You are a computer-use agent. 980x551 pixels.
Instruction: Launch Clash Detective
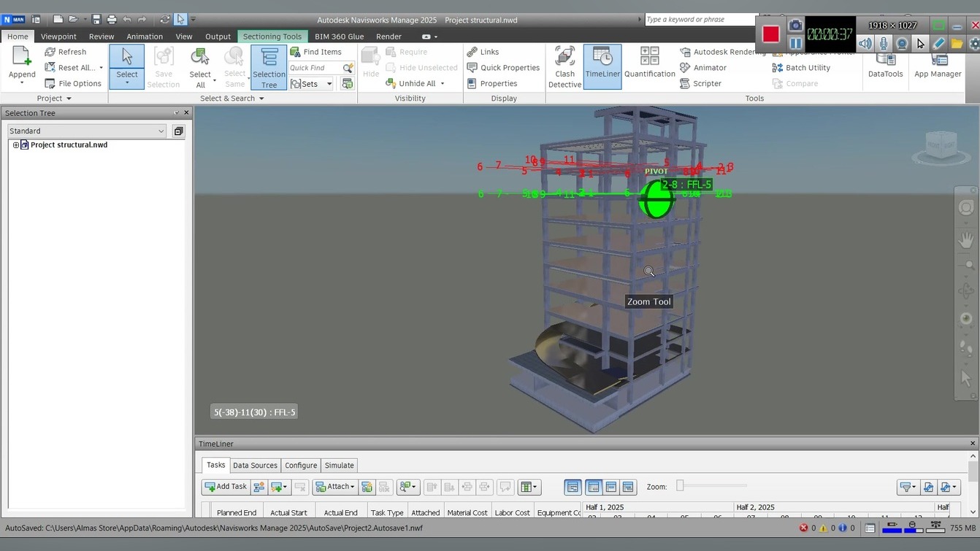pos(564,66)
